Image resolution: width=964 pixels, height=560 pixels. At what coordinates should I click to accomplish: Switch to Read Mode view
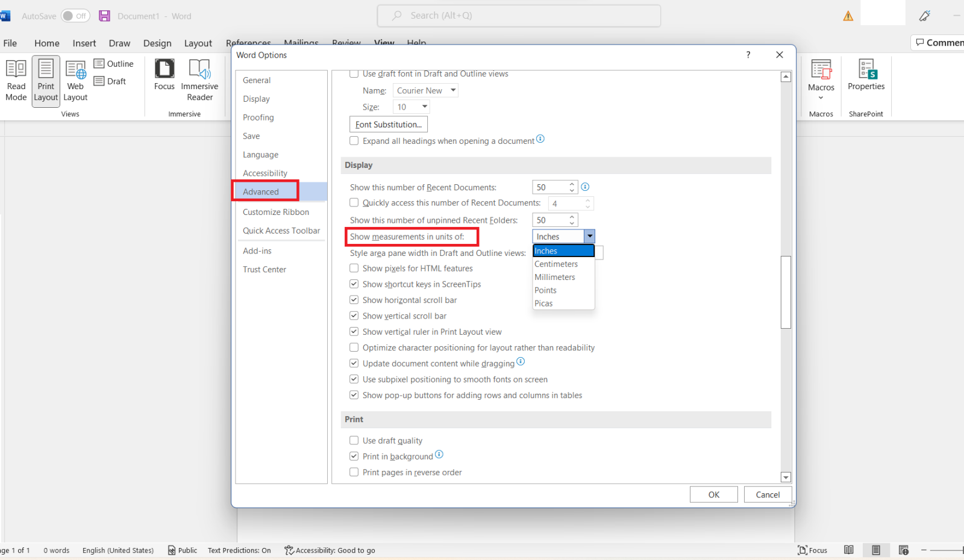16,81
